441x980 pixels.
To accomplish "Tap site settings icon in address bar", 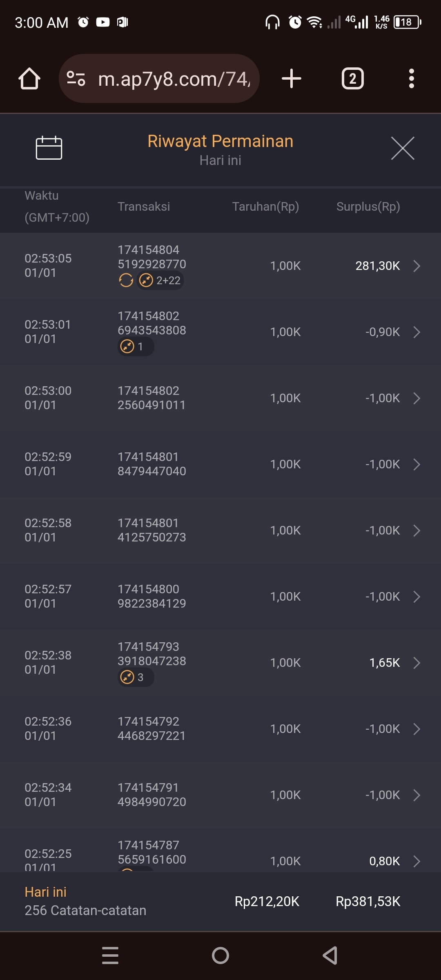I will pos(76,78).
